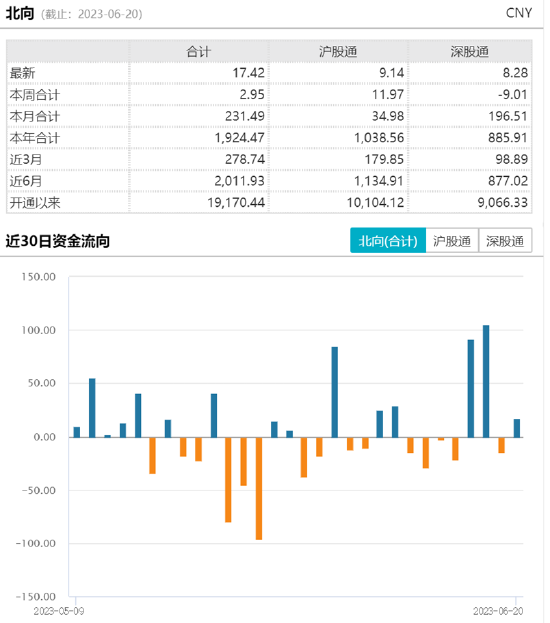Click the 沪股通 table column header

338,52
